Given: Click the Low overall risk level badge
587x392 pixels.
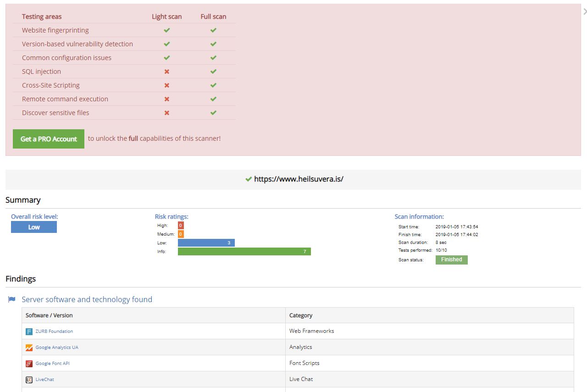Looking at the screenshot, I should pos(34,227).
